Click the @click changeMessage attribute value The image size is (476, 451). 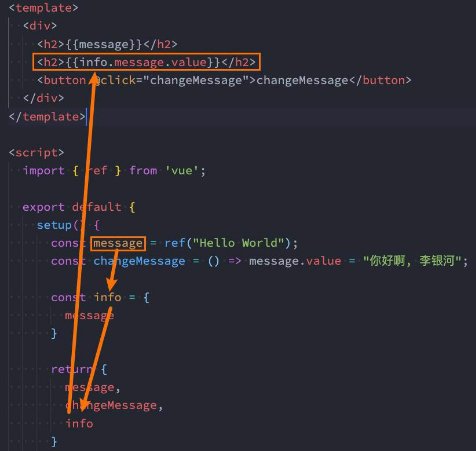tap(196, 80)
